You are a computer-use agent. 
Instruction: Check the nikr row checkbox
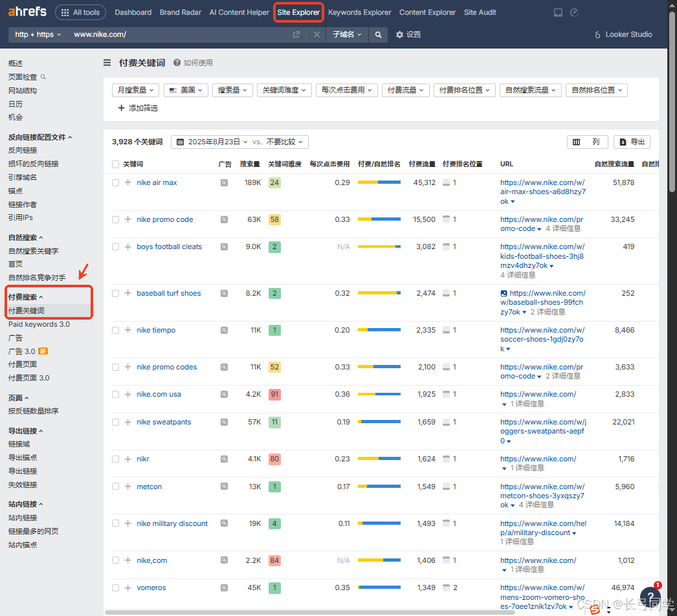tap(115, 459)
